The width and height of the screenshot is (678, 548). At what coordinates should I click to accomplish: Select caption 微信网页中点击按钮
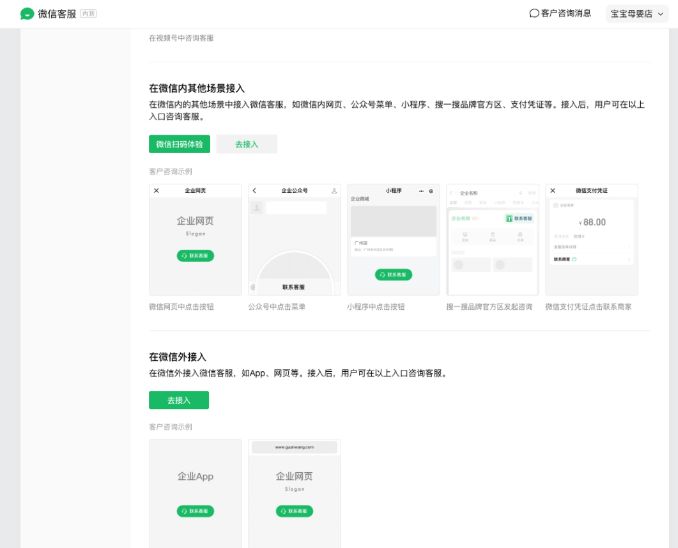tap(182, 307)
